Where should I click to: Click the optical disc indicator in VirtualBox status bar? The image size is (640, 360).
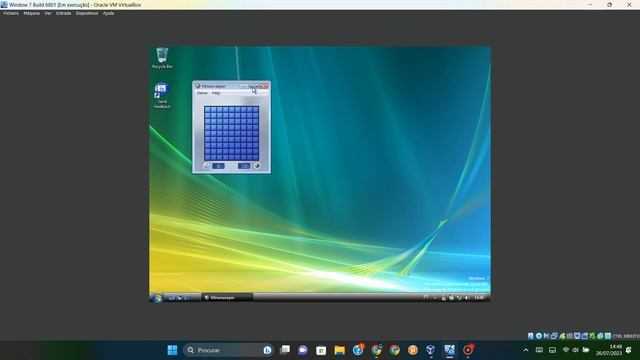click(539, 336)
